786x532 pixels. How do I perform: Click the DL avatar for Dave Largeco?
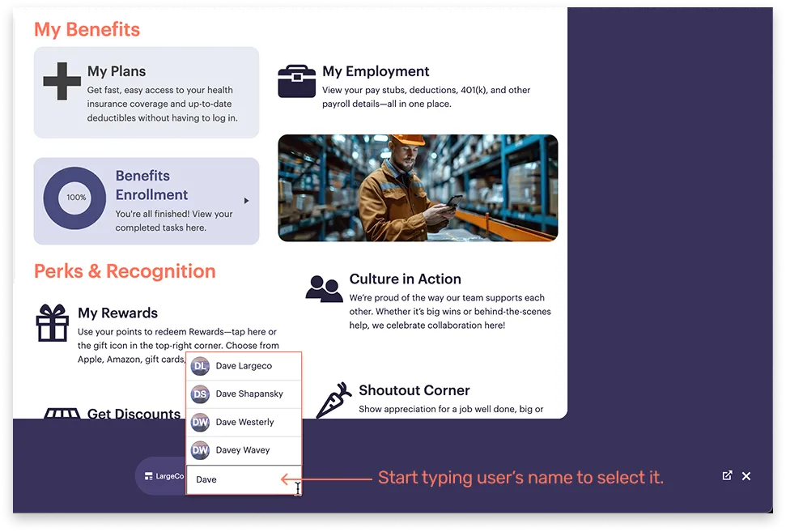pyautogui.click(x=200, y=366)
